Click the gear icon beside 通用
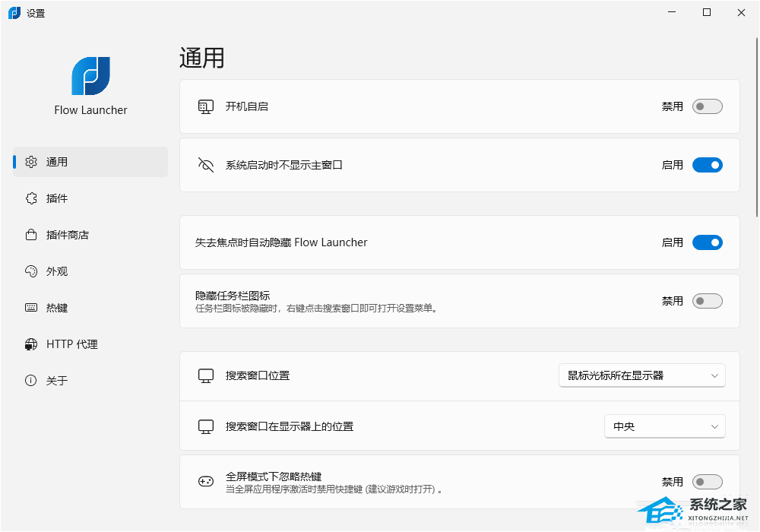760x532 pixels. pyautogui.click(x=31, y=162)
